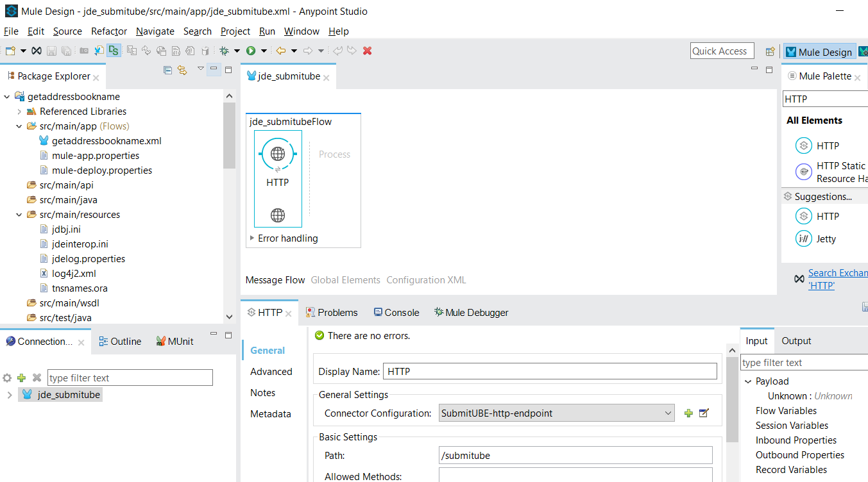Click the Open Perspective icon
Screen dimensions: 868x482
pos(770,52)
